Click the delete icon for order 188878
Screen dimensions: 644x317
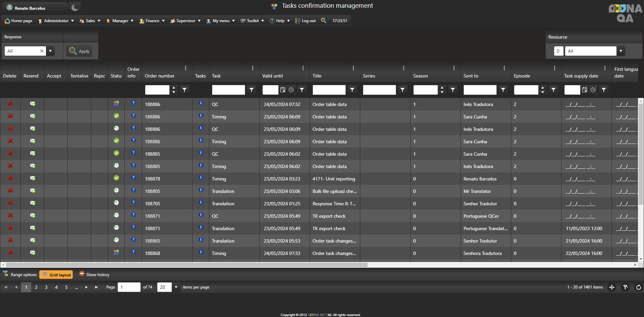tap(10, 178)
